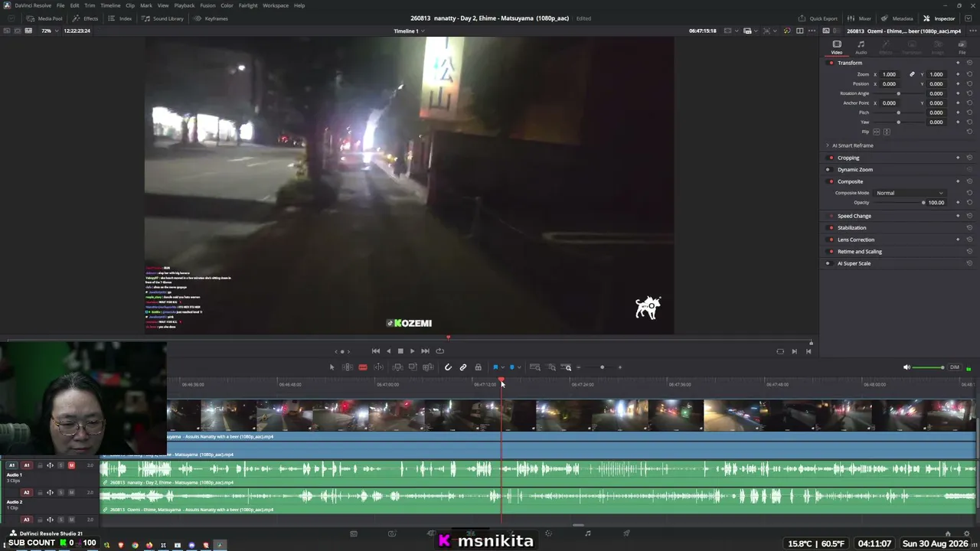Go to first frame of timeline
The width and height of the screenshot is (980, 551).
(x=376, y=351)
